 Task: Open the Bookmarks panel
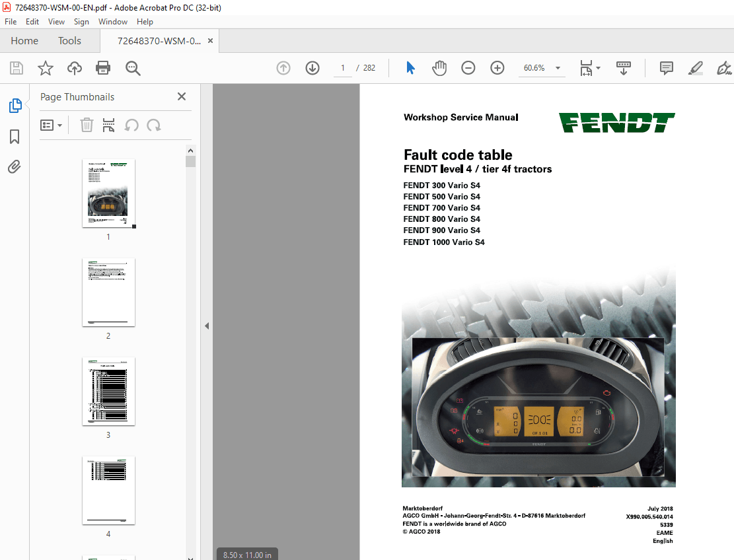14,136
